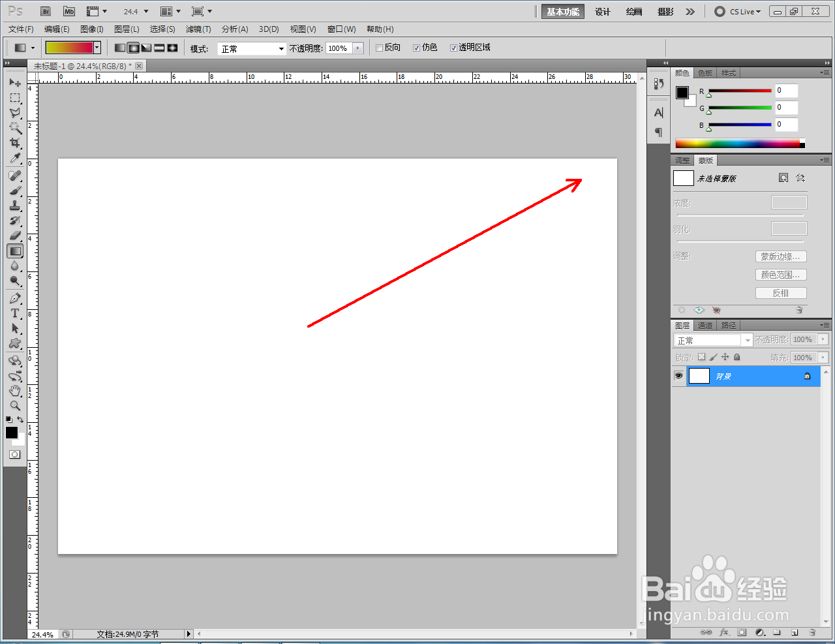Select the Magic Wand tool

15,128
